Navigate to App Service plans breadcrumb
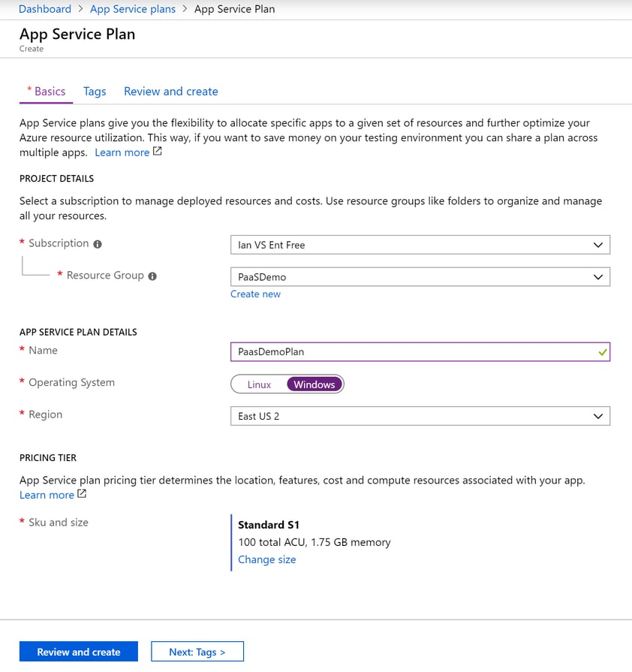The width and height of the screenshot is (632, 672). (132, 9)
